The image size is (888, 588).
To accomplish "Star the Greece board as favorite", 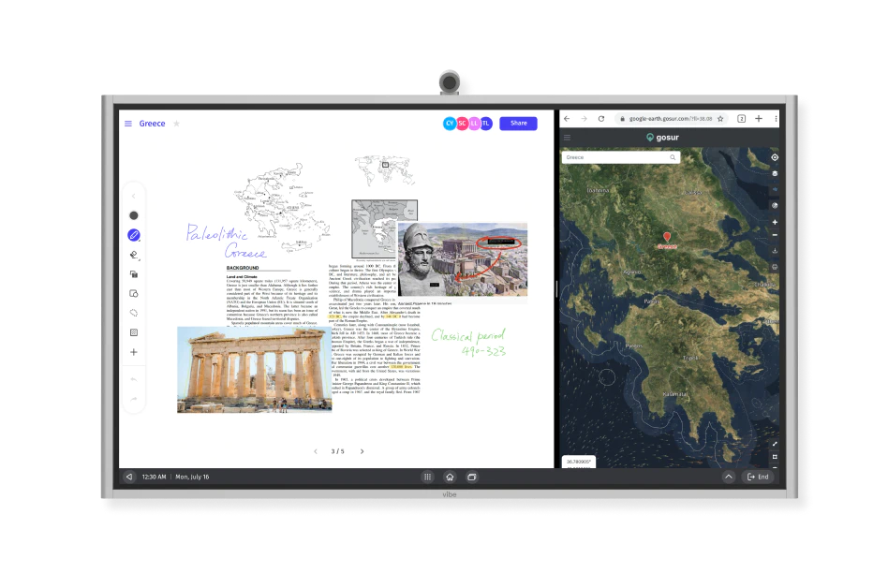I will tap(175, 123).
